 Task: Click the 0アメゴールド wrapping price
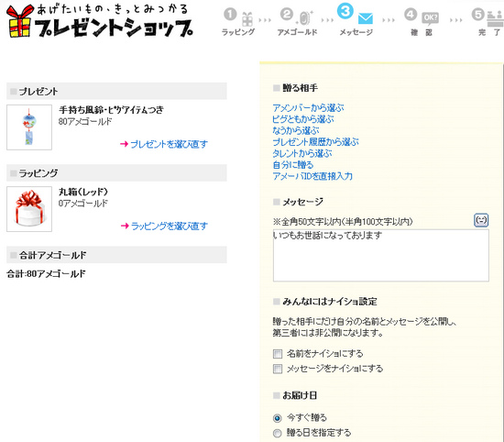(82, 203)
